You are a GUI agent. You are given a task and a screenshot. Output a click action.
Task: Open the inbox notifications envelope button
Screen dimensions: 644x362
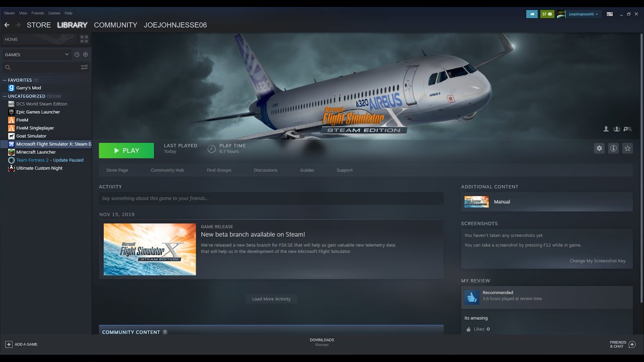coord(547,14)
